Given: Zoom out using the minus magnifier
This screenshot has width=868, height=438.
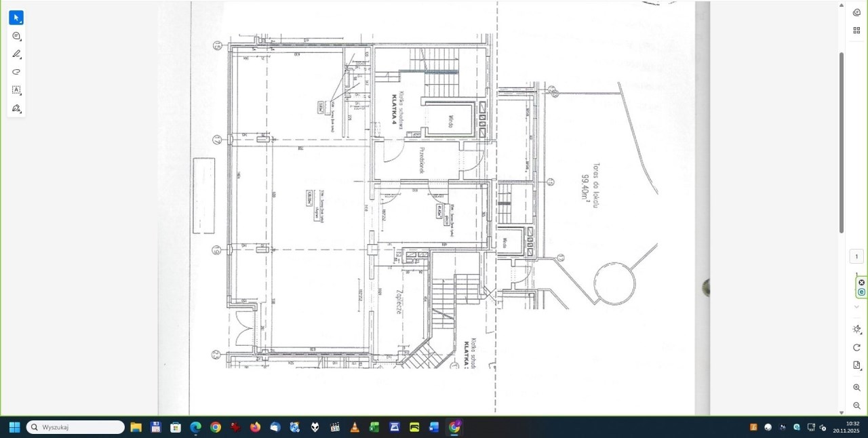Looking at the screenshot, I should tap(856, 405).
